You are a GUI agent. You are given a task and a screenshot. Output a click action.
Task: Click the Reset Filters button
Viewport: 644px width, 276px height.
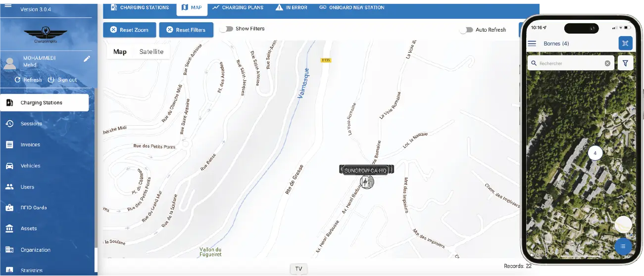point(186,30)
